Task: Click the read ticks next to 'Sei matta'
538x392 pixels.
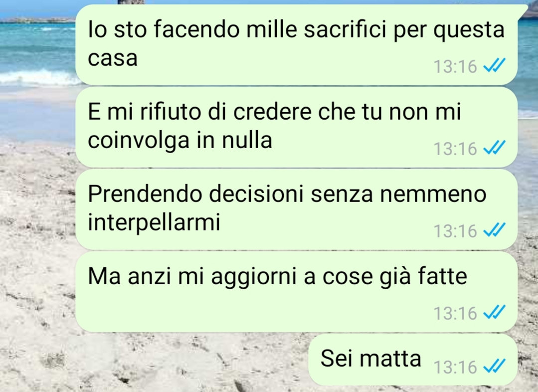Action: [x=494, y=366]
